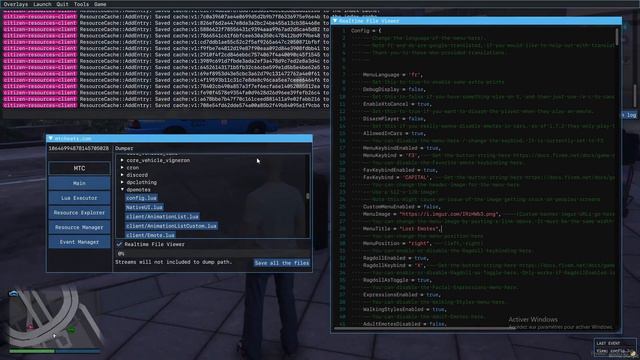
Task: Click the AdultEmotesDisabled line in file viewer
Action: pyautogui.click(x=404, y=324)
